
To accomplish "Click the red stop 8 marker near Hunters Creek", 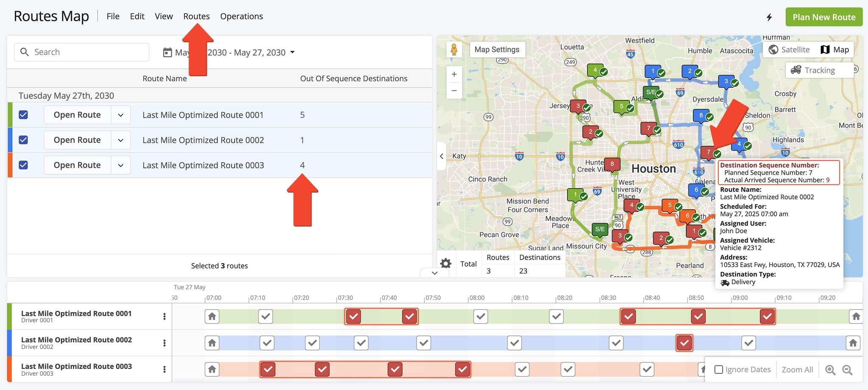I will click(612, 164).
